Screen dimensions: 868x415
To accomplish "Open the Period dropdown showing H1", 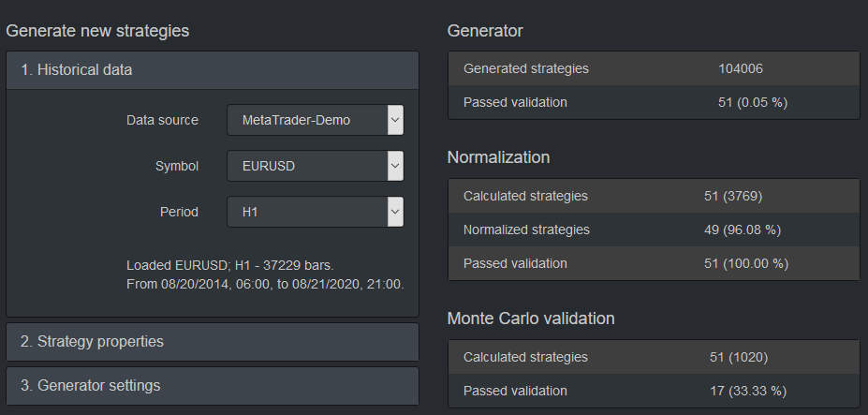I will (x=315, y=212).
